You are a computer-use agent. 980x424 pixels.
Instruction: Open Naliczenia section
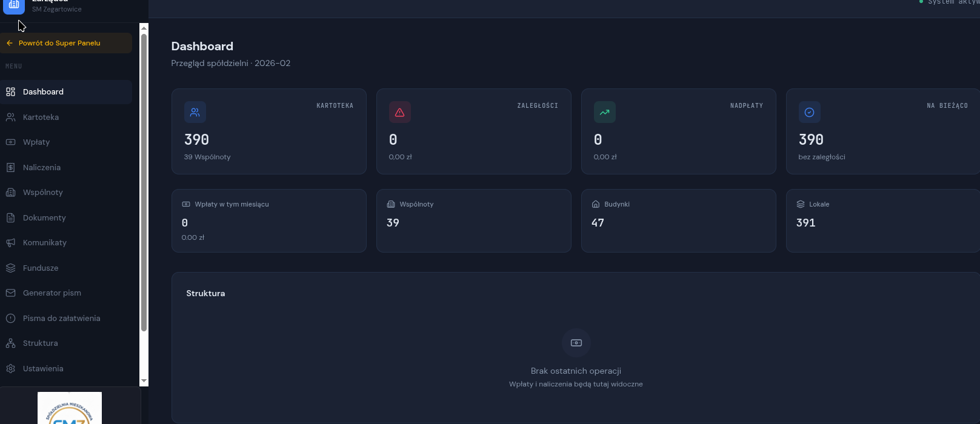click(66, 167)
